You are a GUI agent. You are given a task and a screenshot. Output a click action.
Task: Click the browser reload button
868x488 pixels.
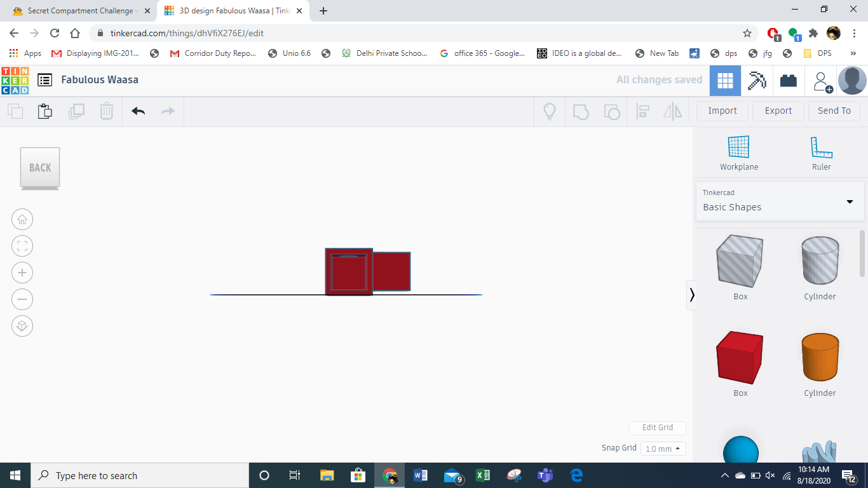coord(55,33)
